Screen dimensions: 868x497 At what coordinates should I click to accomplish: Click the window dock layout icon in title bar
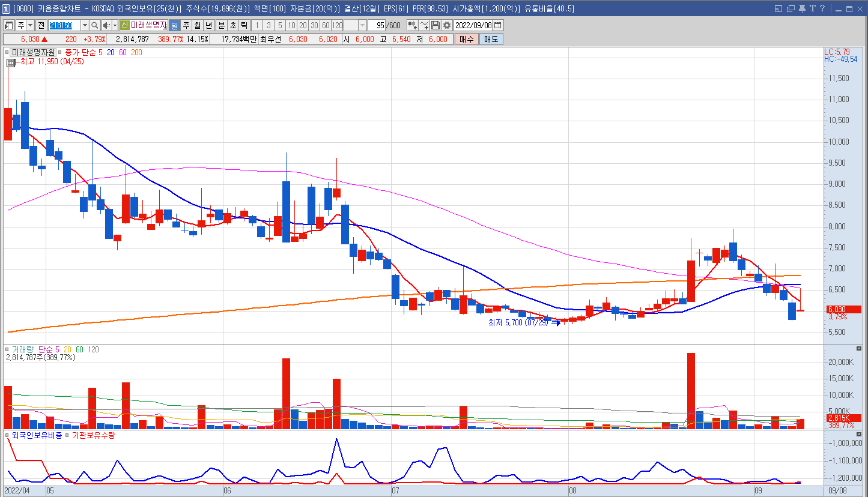tap(778, 8)
